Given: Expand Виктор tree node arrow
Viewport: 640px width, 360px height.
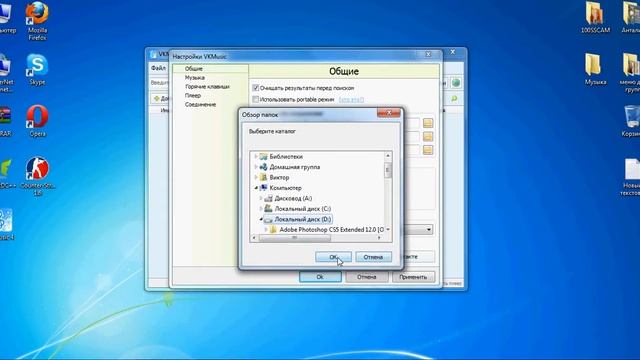Looking at the screenshot, I should [256, 177].
